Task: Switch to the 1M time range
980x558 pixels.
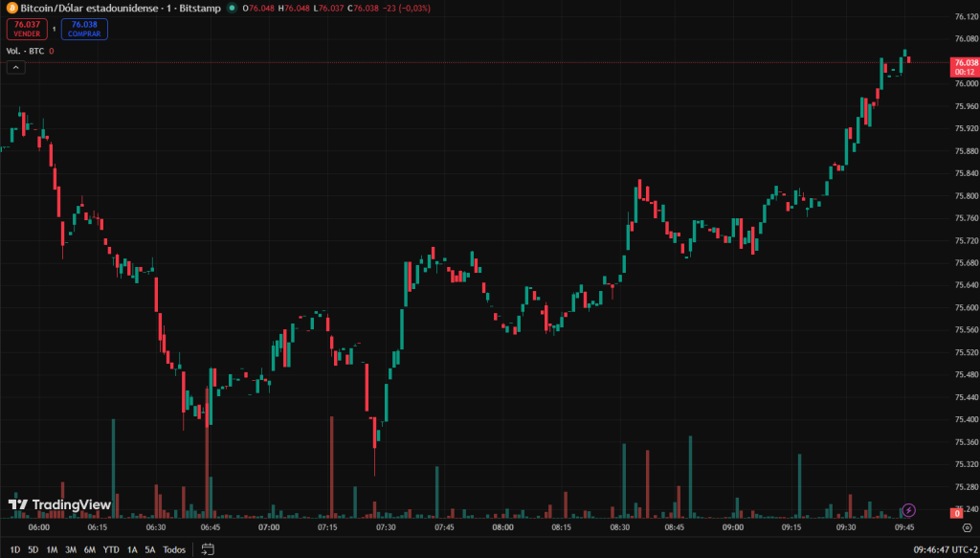Action: point(52,549)
